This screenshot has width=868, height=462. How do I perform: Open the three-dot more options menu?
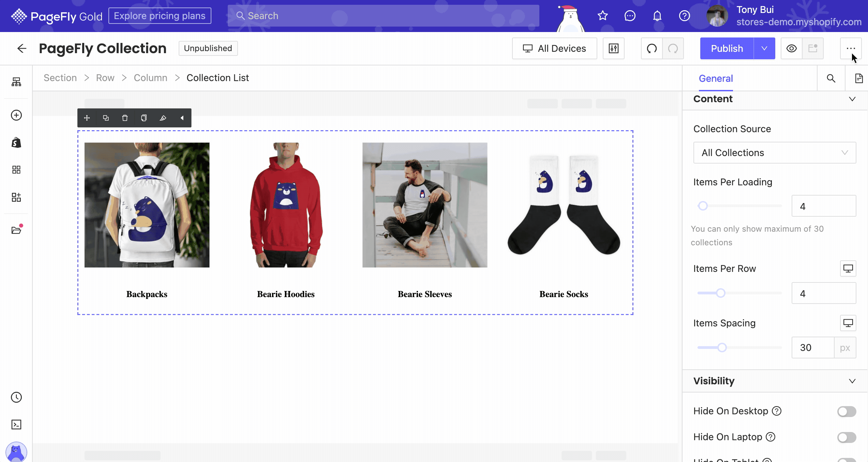point(851,48)
